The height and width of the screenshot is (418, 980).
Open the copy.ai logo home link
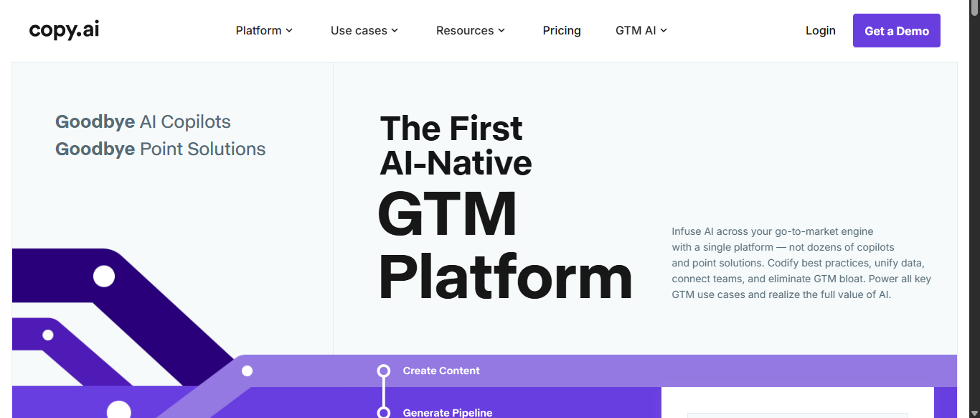coord(64,30)
